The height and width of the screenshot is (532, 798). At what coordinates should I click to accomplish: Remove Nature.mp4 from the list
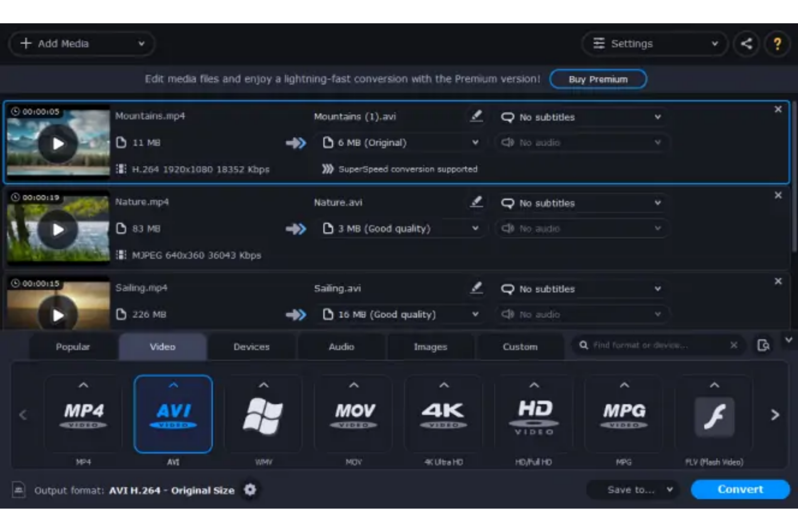tap(778, 195)
